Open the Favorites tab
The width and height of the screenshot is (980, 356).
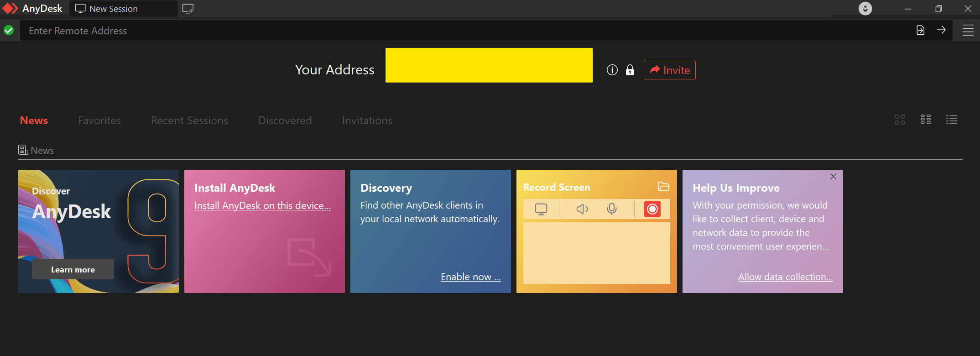tap(99, 120)
